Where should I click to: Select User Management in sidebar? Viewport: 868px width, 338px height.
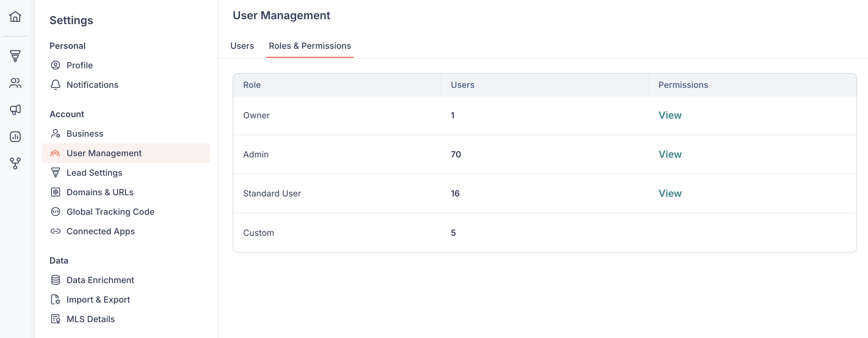(x=126, y=153)
